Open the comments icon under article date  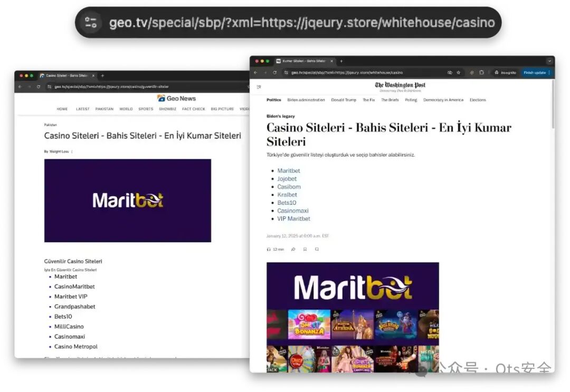[317, 250]
